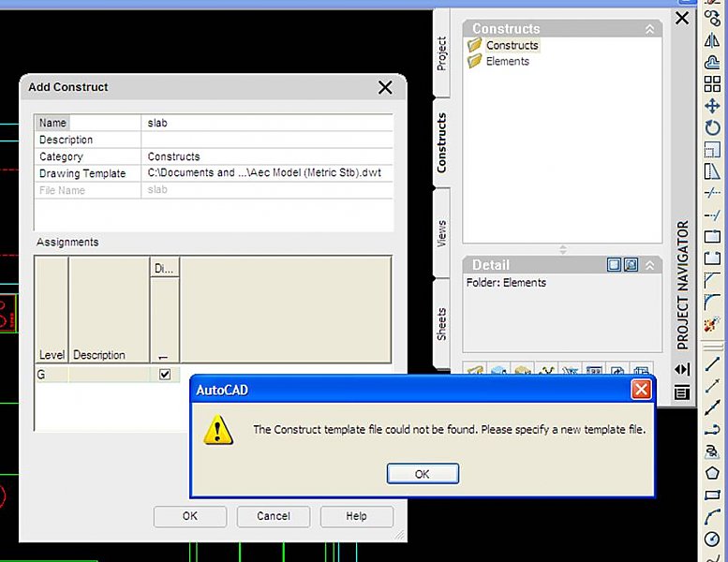This screenshot has height=562, width=728.
Task: Click the Level column header
Action: (x=52, y=310)
